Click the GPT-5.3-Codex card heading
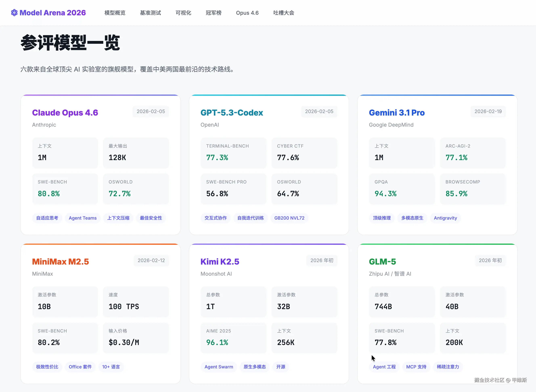Image resolution: width=536 pixels, height=392 pixels. 231,113
